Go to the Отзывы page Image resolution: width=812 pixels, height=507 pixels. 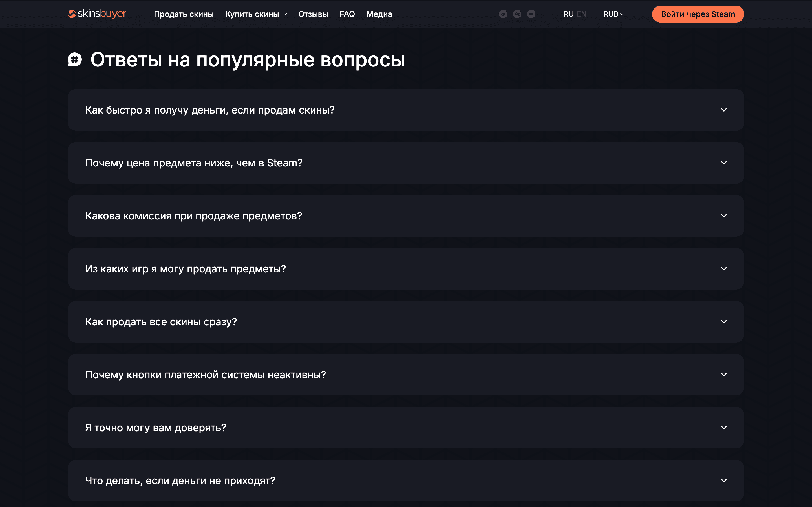[313, 14]
